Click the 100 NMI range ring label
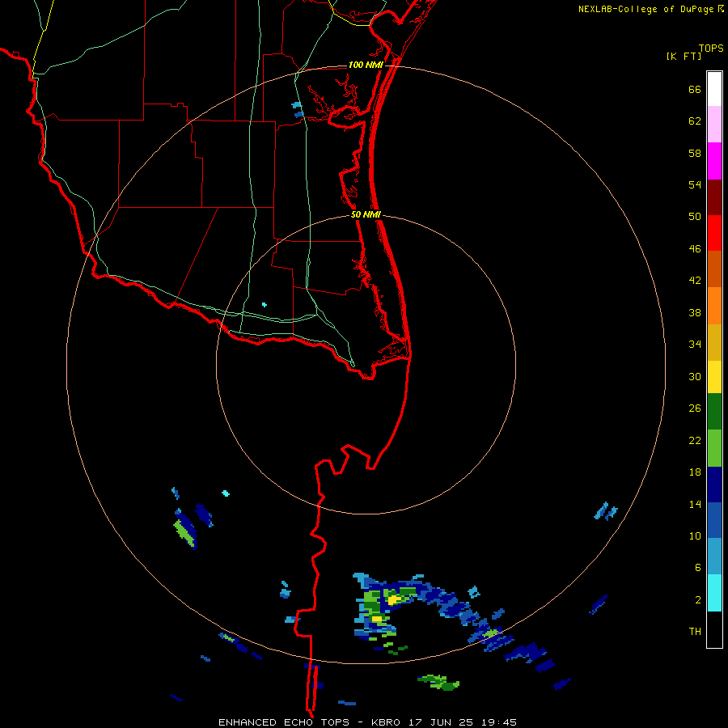This screenshot has width=728, height=728. coord(366,65)
